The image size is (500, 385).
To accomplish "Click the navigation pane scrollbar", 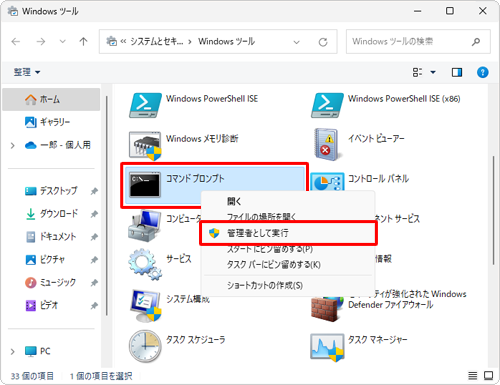I will (107, 205).
